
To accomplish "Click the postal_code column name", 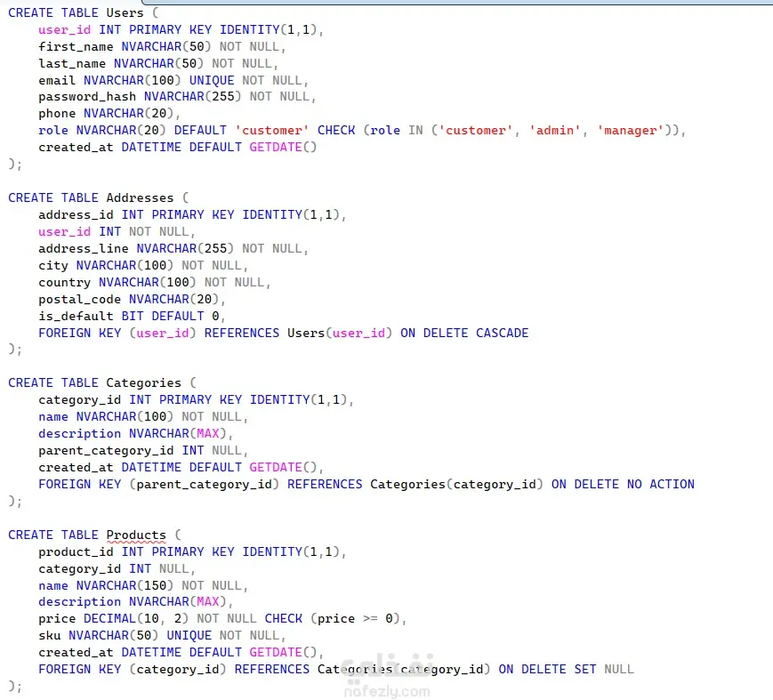I will [79, 300].
